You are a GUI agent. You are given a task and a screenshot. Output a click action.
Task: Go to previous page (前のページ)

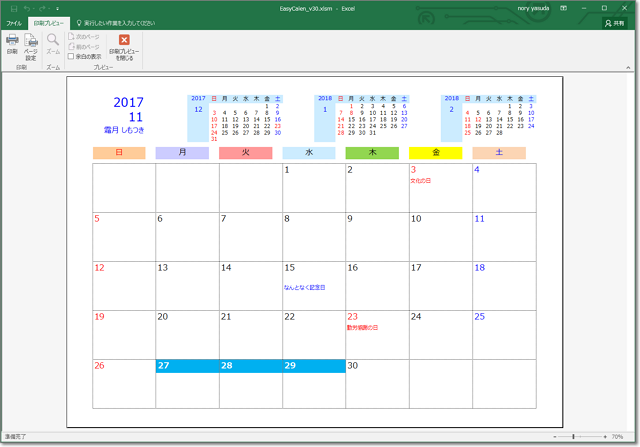point(86,47)
